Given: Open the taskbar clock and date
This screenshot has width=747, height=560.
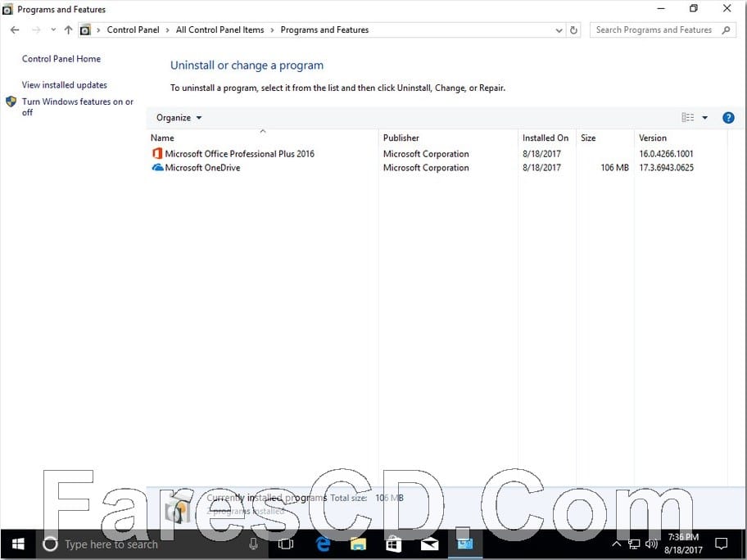Looking at the screenshot, I should 683,544.
